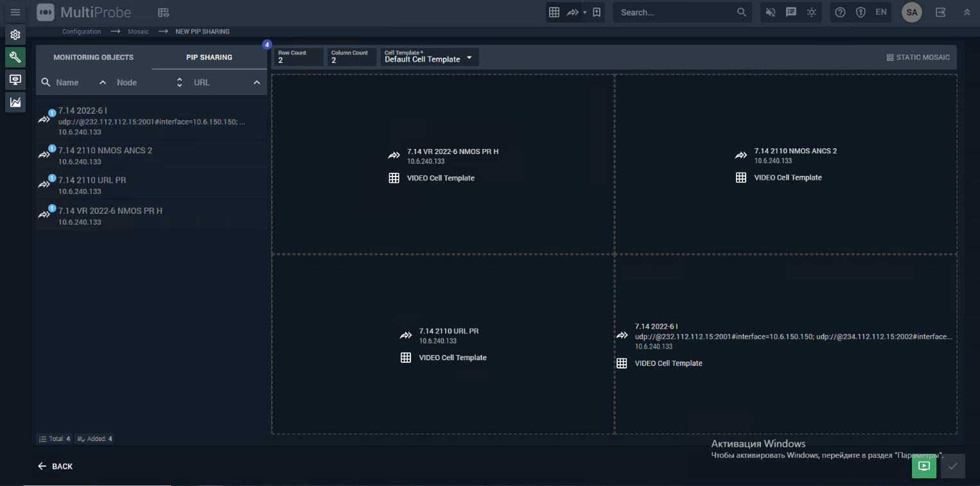Switch language with the EN toggle
The height and width of the screenshot is (486, 980).
pyautogui.click(x=880, y=12)
